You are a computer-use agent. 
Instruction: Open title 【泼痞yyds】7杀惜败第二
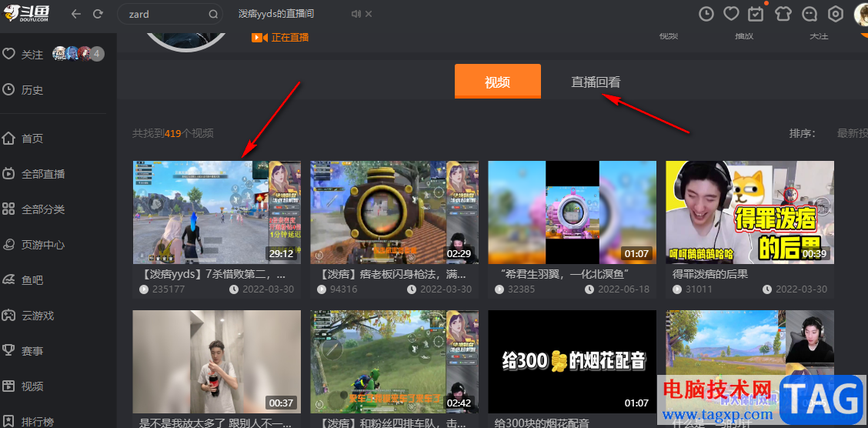(212, 274)
